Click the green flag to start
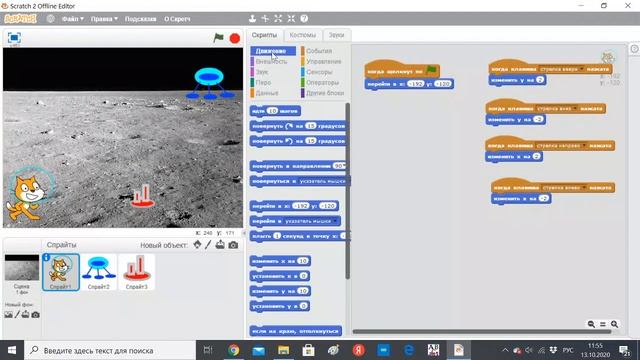Image resolution: width=640 pixels, height=360 pixels. click(218, 38)
